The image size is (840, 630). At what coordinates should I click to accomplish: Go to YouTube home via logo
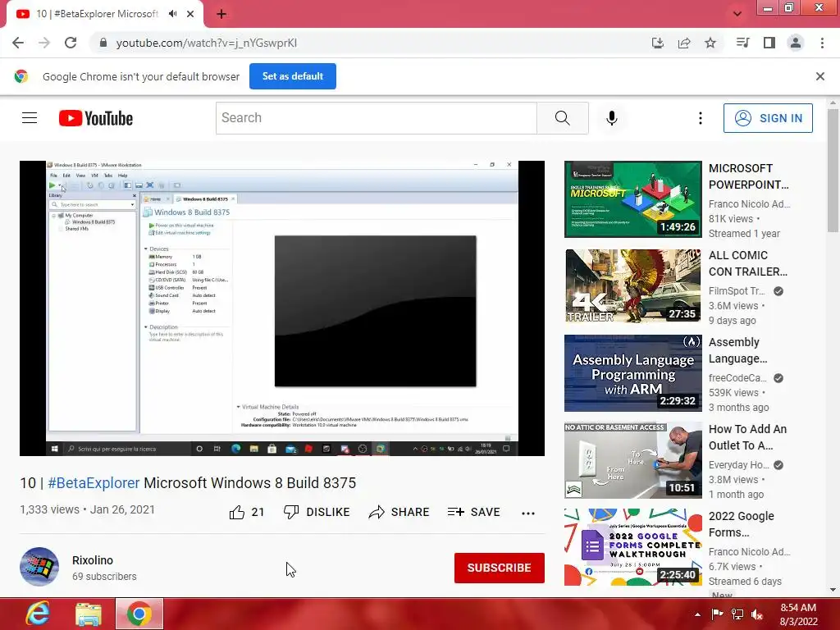[96, 118]
